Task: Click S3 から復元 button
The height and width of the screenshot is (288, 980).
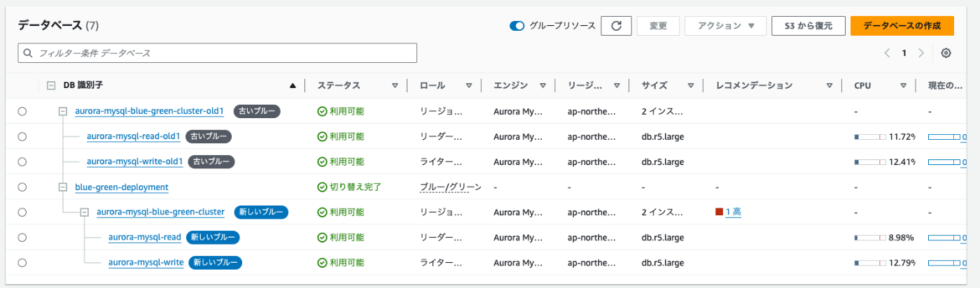Action: click(808, 26)
